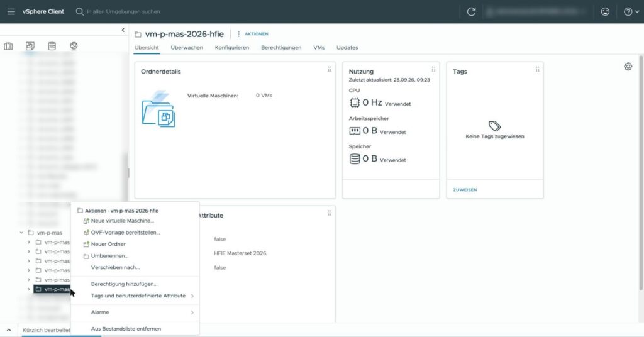Click the navigation tree vertical scrollbar
The width and height of the screenshot is (644, 337).
pos(126,179)
